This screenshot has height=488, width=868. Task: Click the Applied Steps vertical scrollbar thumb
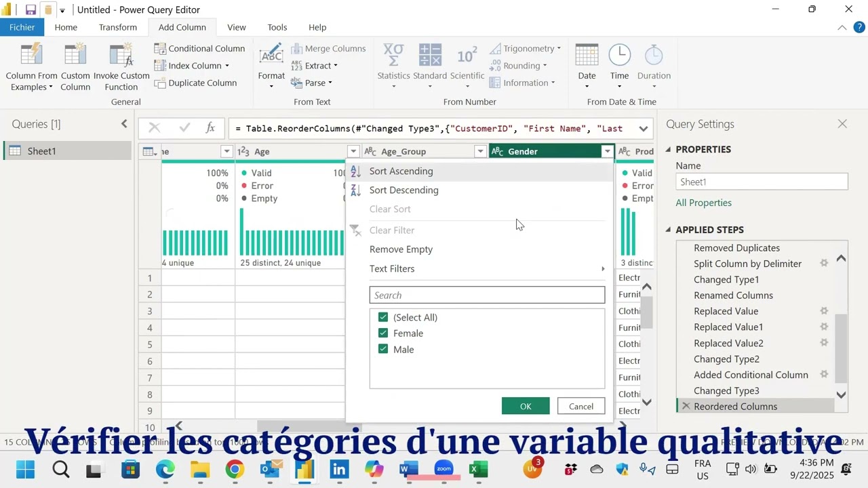841,348
